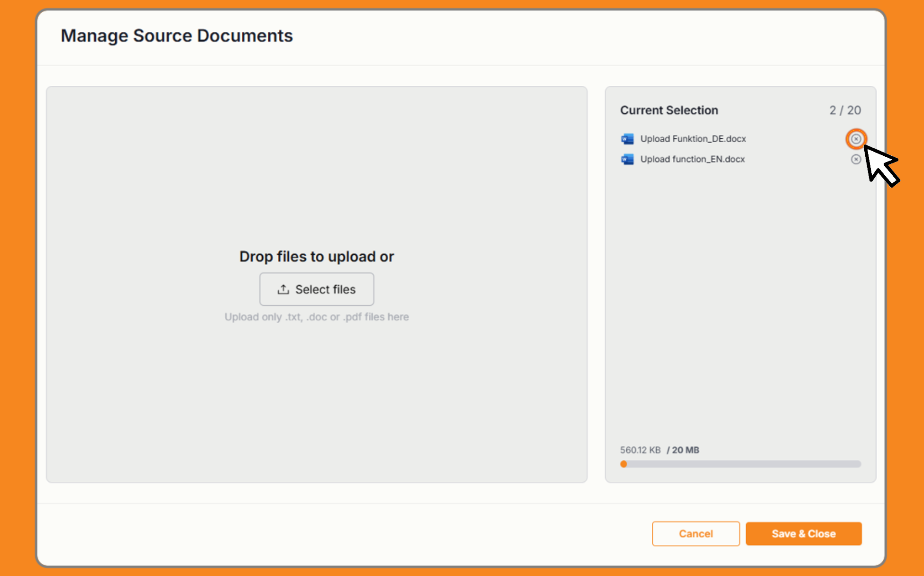Select the Upload Funktion_DE.docx file name

pos(693,139)
